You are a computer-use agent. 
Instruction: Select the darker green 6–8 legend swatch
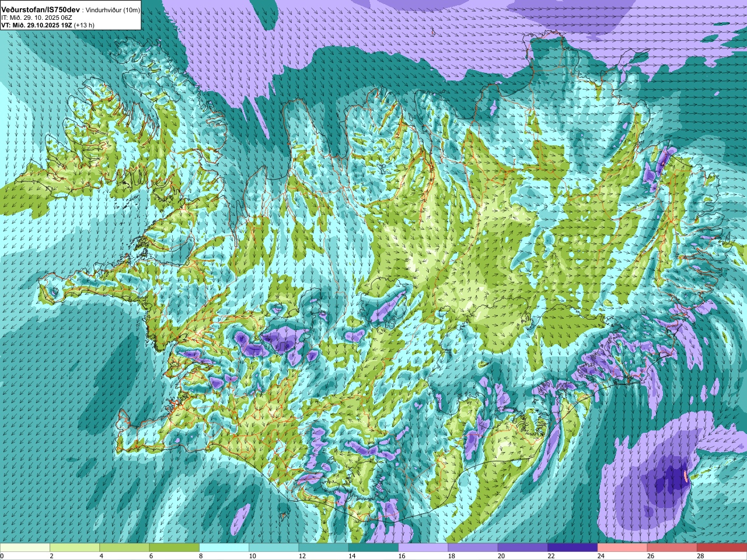174,548
